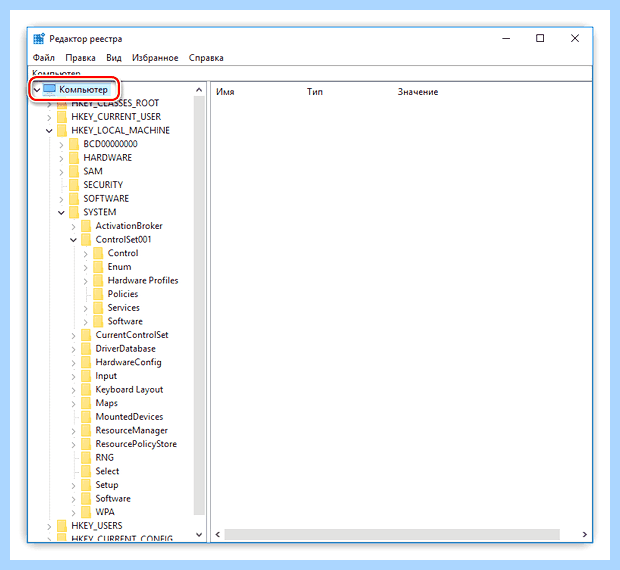Collapse the SYSTEM key
Screen dimensions: 620x570
(x=61, y=213)
